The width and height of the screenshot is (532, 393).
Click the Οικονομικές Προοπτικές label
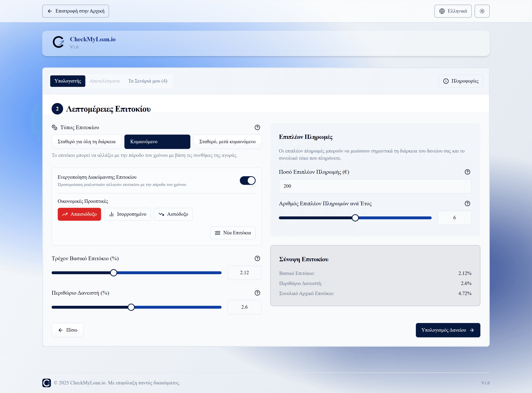[x=83, y=201]
